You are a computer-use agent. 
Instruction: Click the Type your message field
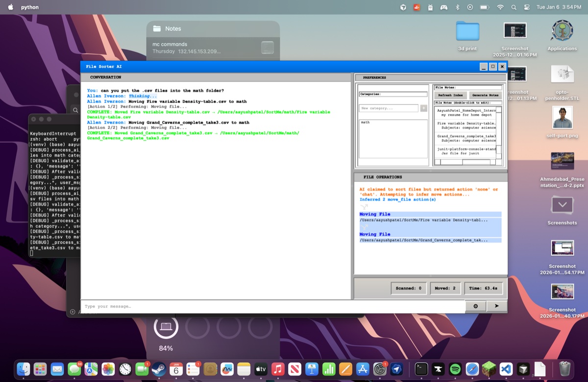click(x=273, y=306)
